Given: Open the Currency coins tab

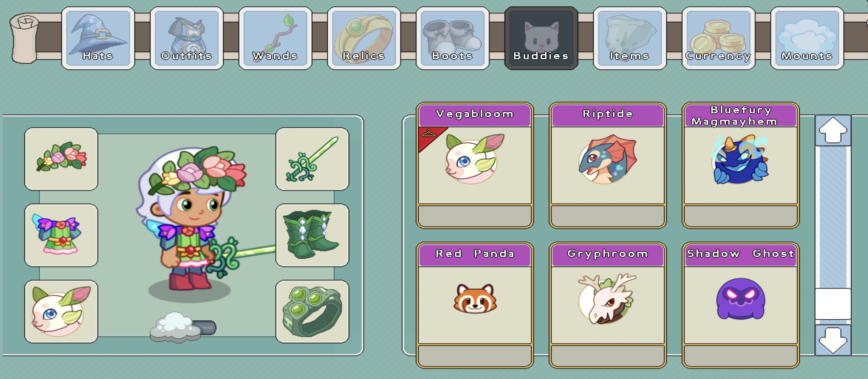Looking at the screenshot, I should point(718,38).
